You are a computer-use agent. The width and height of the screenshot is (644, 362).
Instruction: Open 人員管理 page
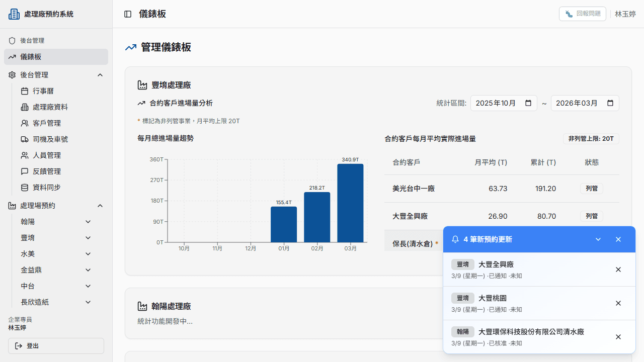click(60, 155)
